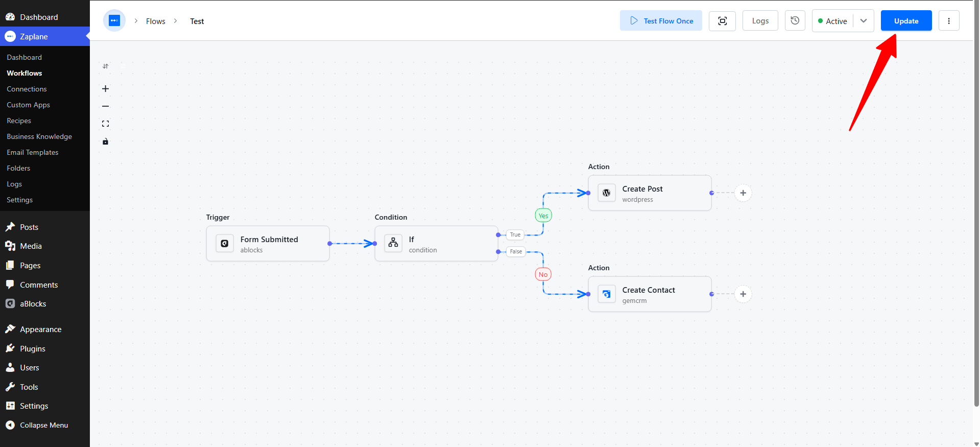Image resolution: width=980 pixels, height=447 pixels.
Task: Click the fit view canvas icon
Action: (106, 124)
